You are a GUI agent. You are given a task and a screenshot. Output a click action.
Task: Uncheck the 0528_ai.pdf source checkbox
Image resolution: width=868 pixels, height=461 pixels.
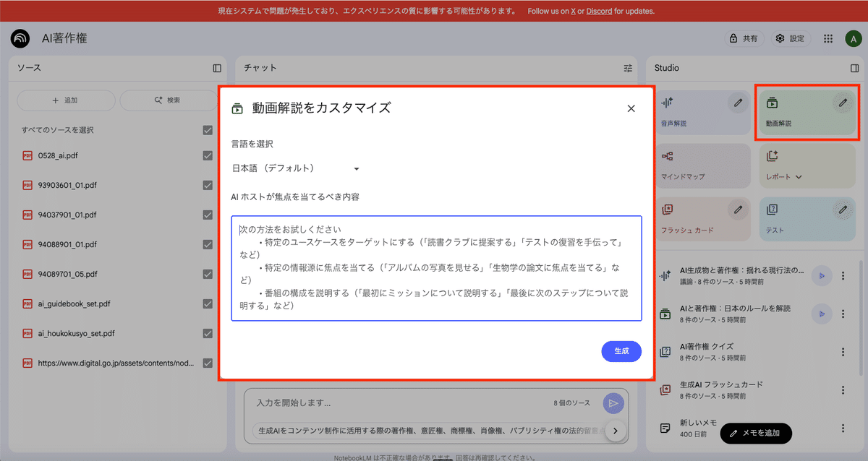tap(208, 155)
